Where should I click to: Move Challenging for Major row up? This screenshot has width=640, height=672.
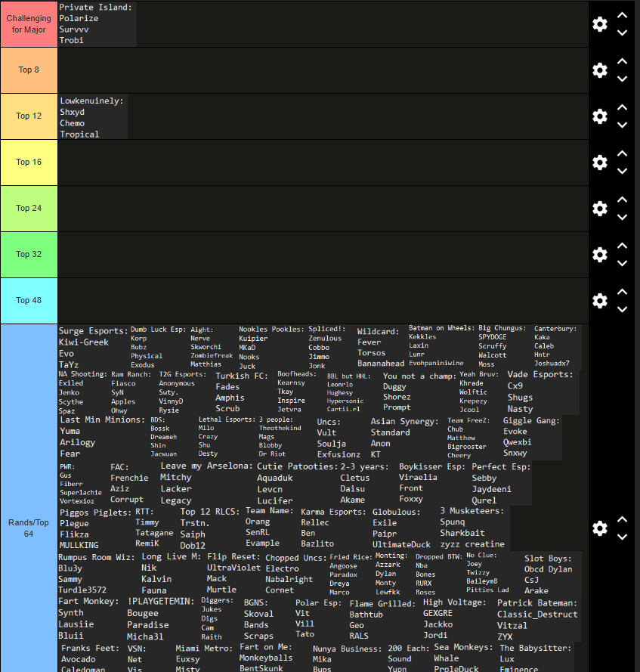click(622, 15)
